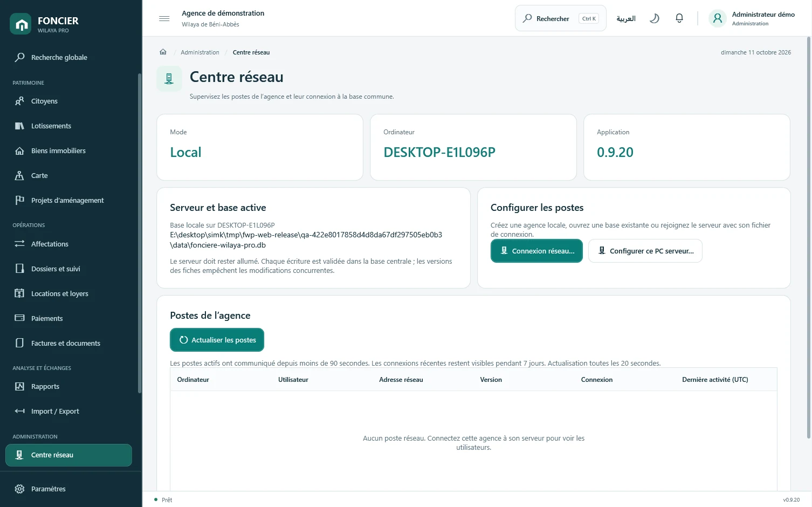
Task: Click the Prêt status bar indicator
Action: pos(163,500)
